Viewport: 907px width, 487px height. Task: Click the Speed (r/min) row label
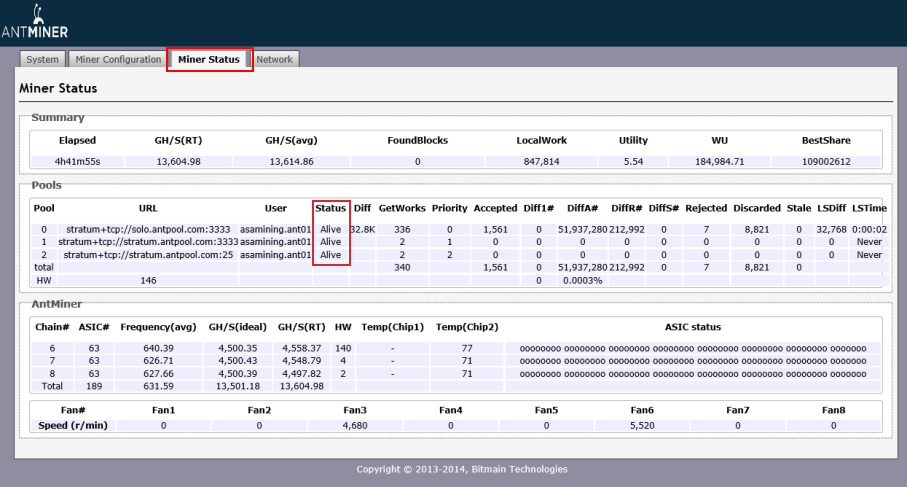click(73, 426)
